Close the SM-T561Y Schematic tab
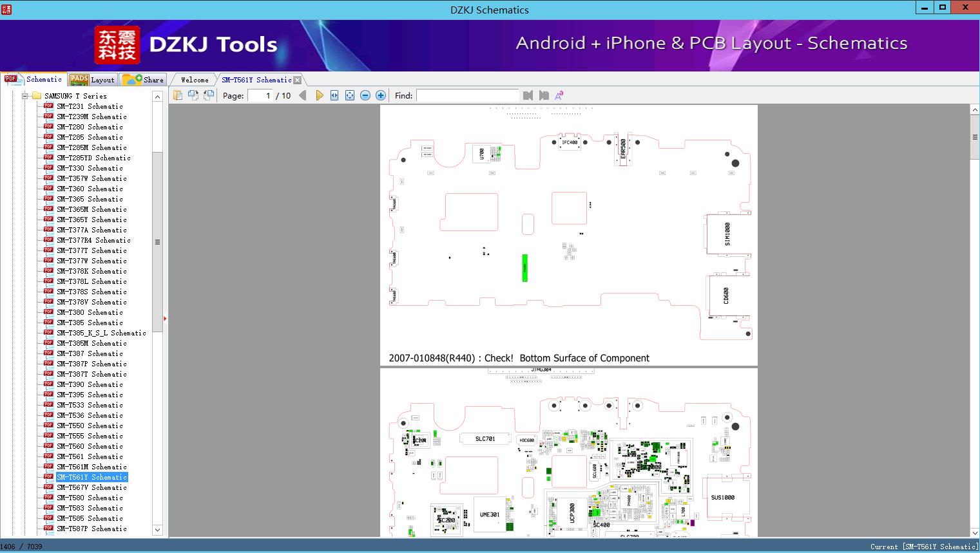Image resolution: width=980 pixels, height=553 pixels. click(x=297, y=80)
